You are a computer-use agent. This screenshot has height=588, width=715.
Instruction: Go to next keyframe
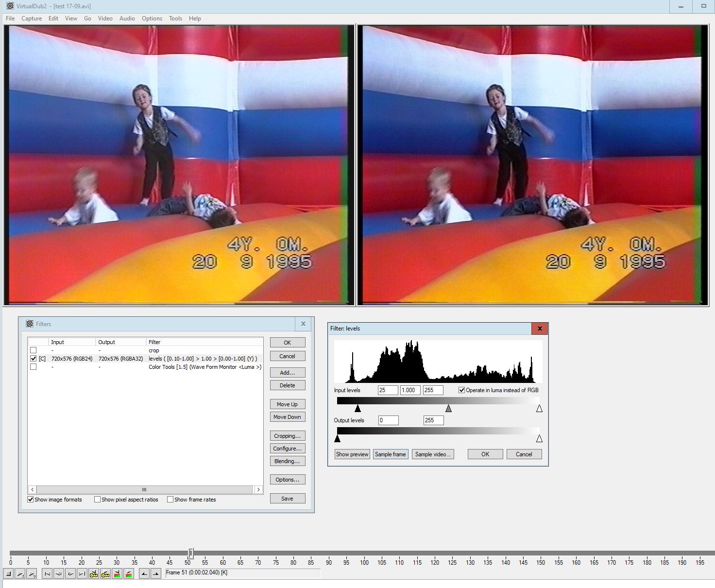point(105,574)
